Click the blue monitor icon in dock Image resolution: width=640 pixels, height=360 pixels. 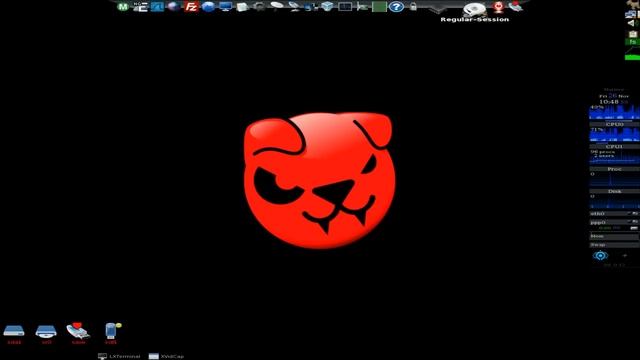tap(225, 7)
